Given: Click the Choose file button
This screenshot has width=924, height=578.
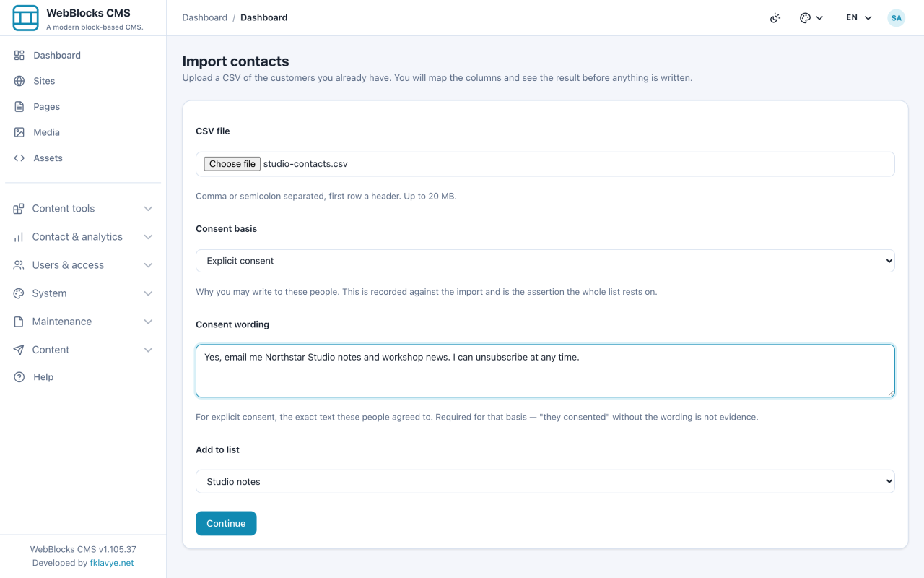Looking at the screenshot, I should [x=232, y=164].
